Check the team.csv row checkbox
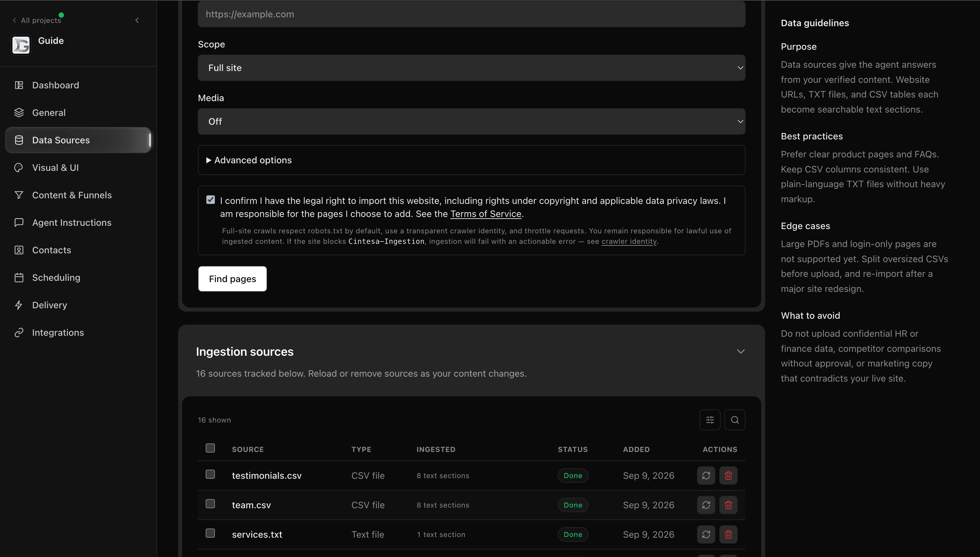Screen dimensions: 980x557 pos(210,504)
